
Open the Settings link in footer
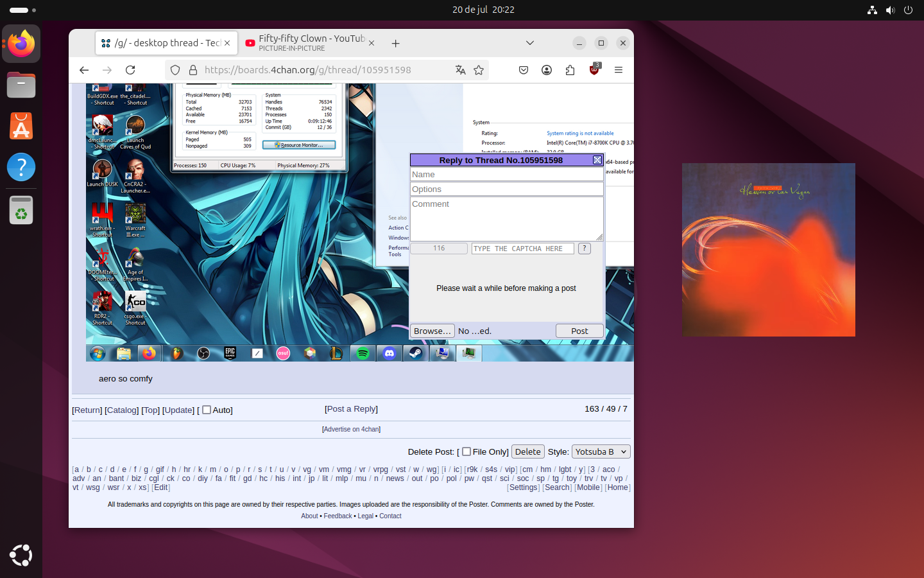524,487
